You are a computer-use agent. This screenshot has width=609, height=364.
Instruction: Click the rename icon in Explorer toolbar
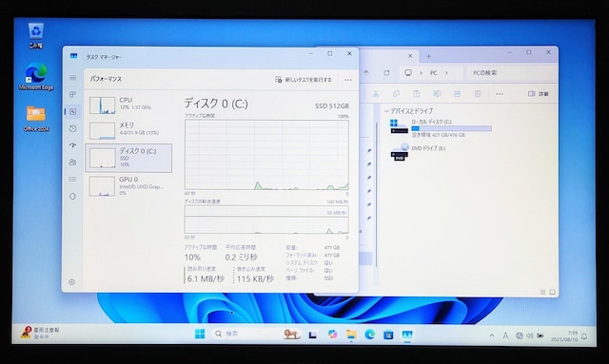[x=437, y=93]
